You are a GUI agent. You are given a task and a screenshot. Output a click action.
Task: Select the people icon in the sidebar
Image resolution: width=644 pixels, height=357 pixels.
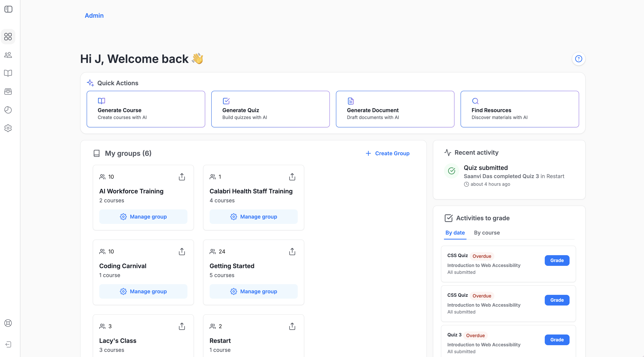coord(8,55)
